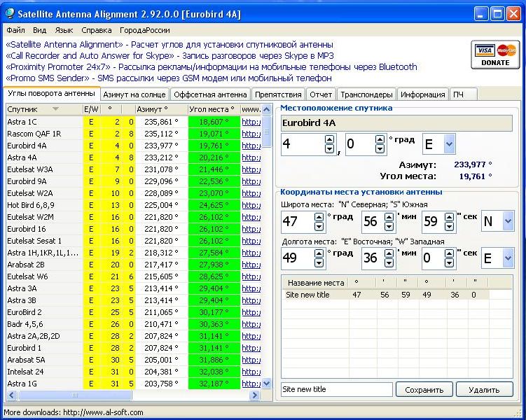Image resolution: width=526 pixels, height=420 pixels.
Task: Open the Информация tab
Action: coord(422,94)
